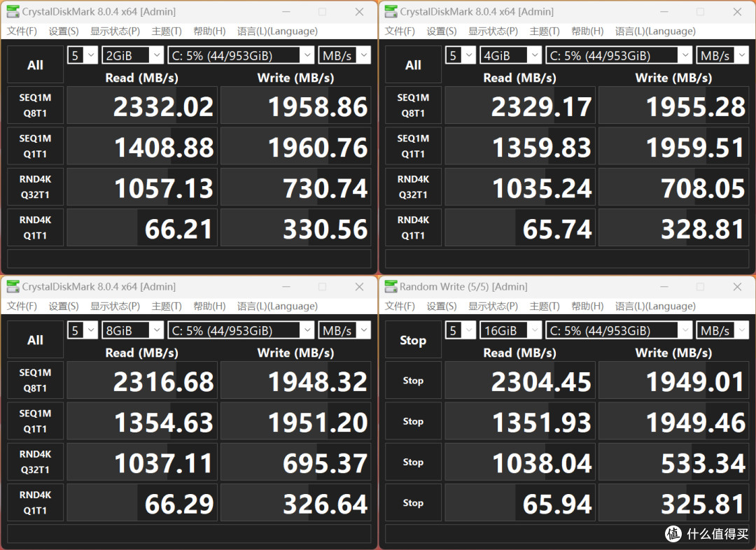
Task: Open MB/s unit dropdown in 2GiB window
Action: coord(344,55)
